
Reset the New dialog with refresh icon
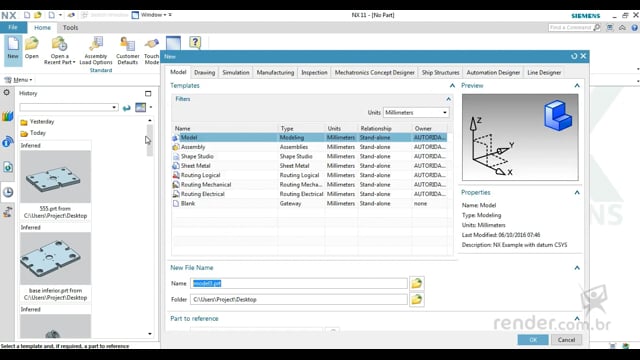click(574, 56)
